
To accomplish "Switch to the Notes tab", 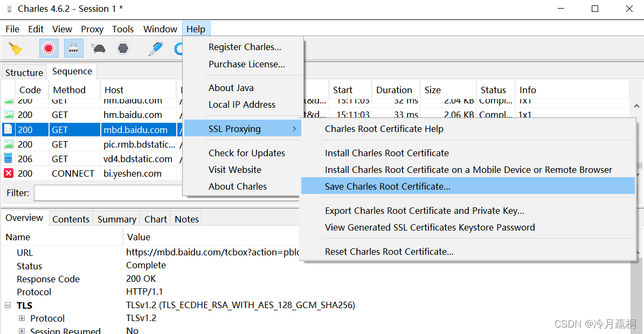I will point(186,219).
